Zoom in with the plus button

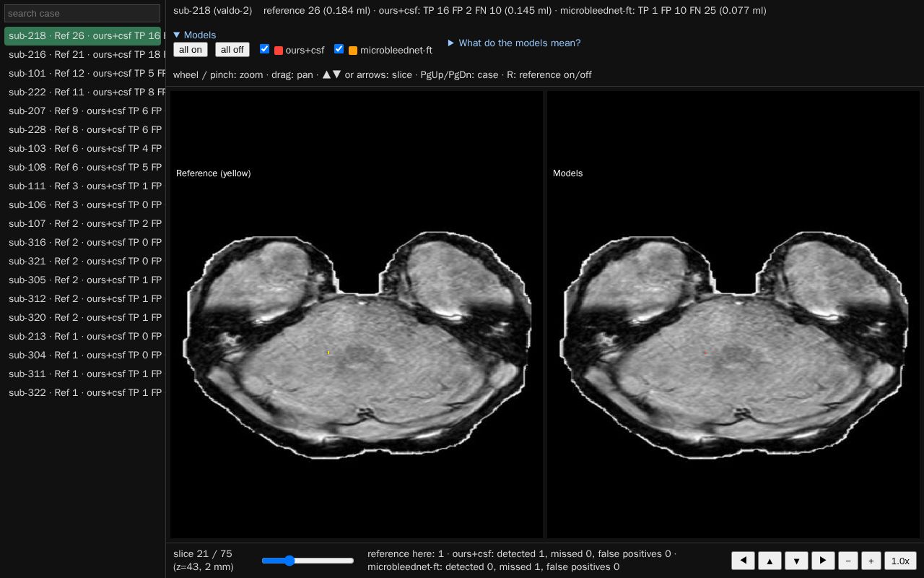pos(871,561)
